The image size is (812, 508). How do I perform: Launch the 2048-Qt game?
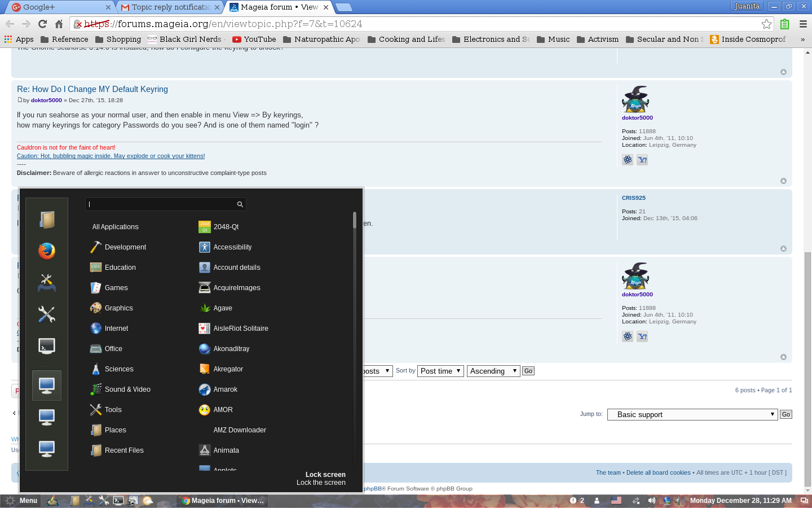(x=219, y=227)
